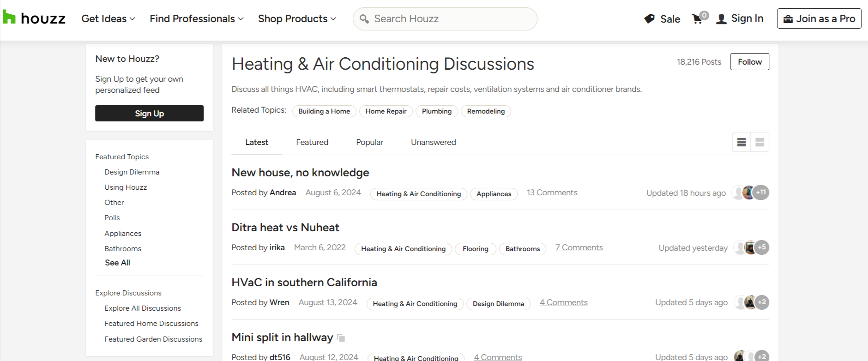This screenshot has height=361, width=868.
Task: Click the Design Dilemma tag on HVaC post
Action: (498, 304)
